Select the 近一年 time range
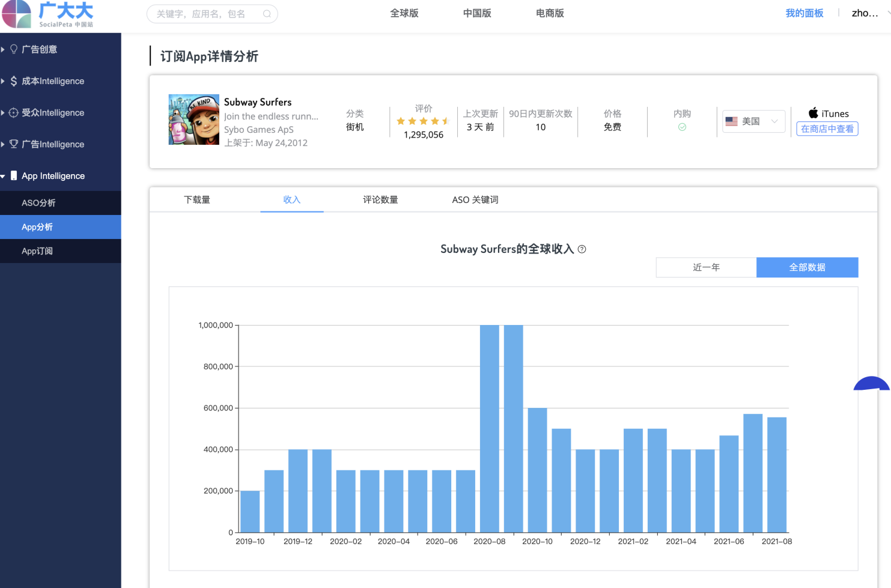The width and height of the screenshot is (891, 588). coord(707,267)
